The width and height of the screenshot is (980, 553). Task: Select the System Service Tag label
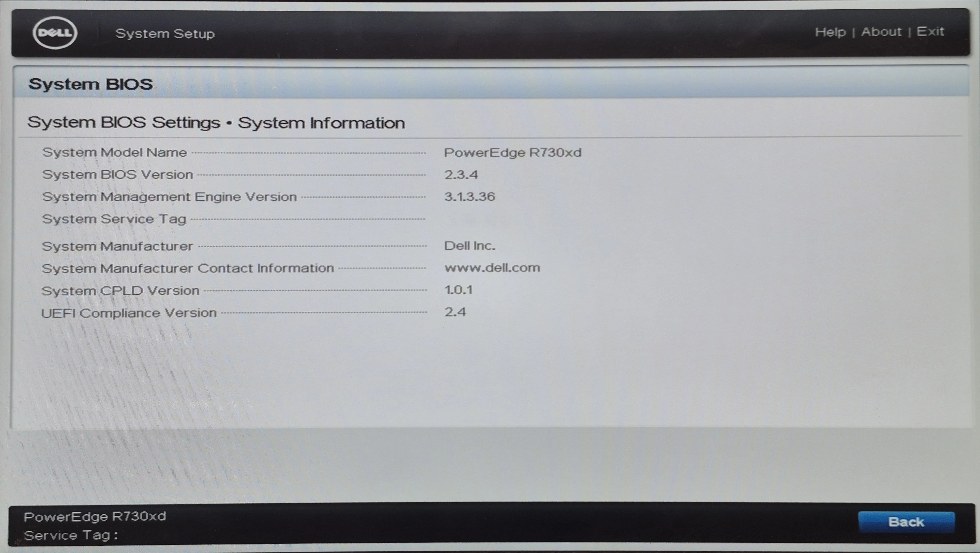click(x=114, y=219)
